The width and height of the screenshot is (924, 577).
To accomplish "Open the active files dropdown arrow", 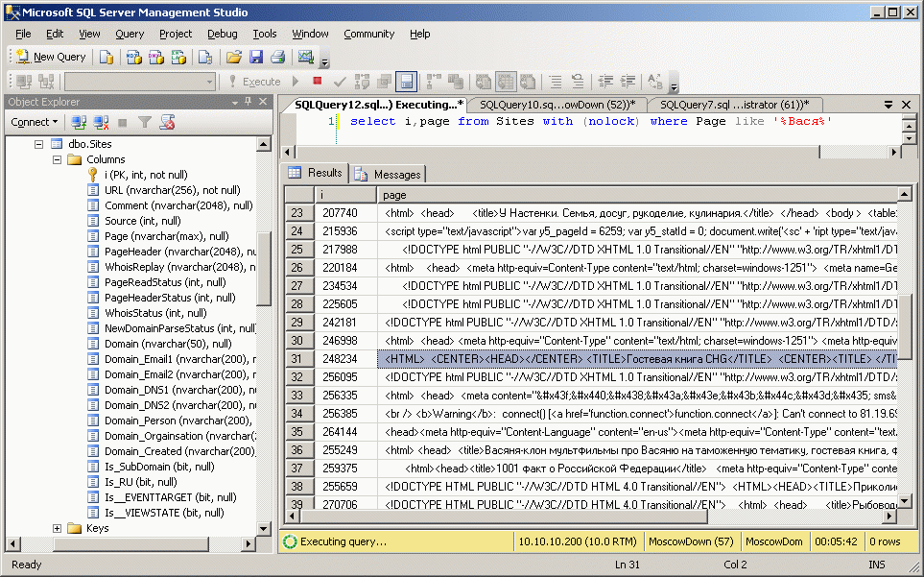I will [x=888, y=105].
